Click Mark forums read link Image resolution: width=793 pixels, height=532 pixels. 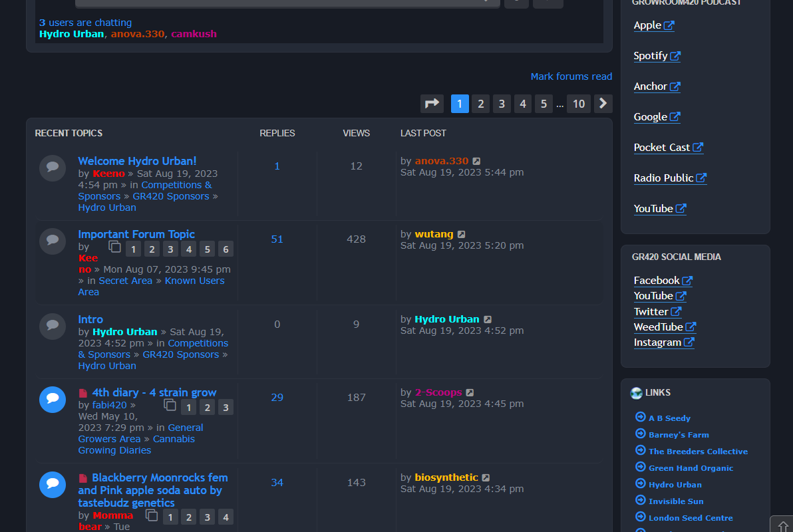coord(571,76)
